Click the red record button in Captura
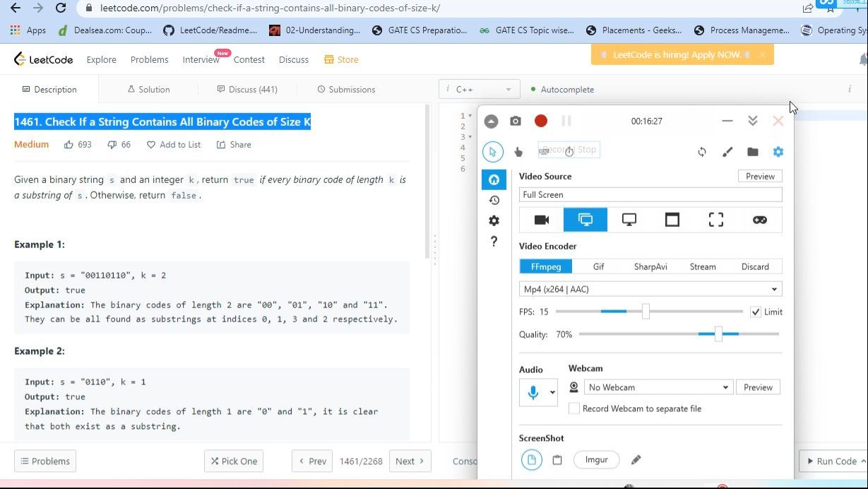The height and width of the screenshot is (489, 868). click(541, 121)
